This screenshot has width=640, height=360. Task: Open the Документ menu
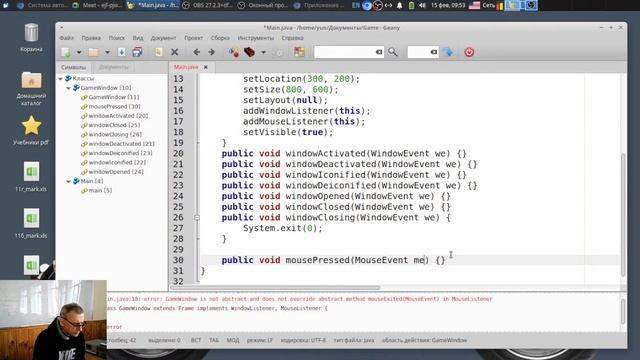click(163, 38)
